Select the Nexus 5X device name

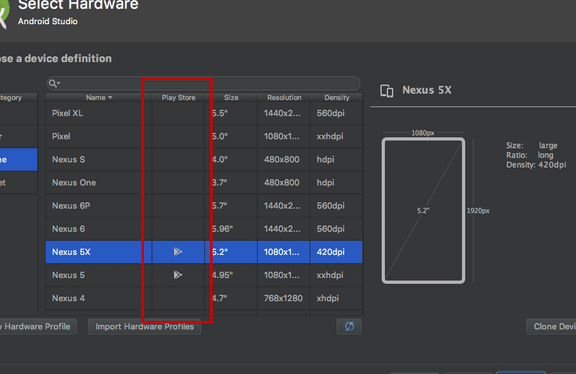(x=71, y=252)
